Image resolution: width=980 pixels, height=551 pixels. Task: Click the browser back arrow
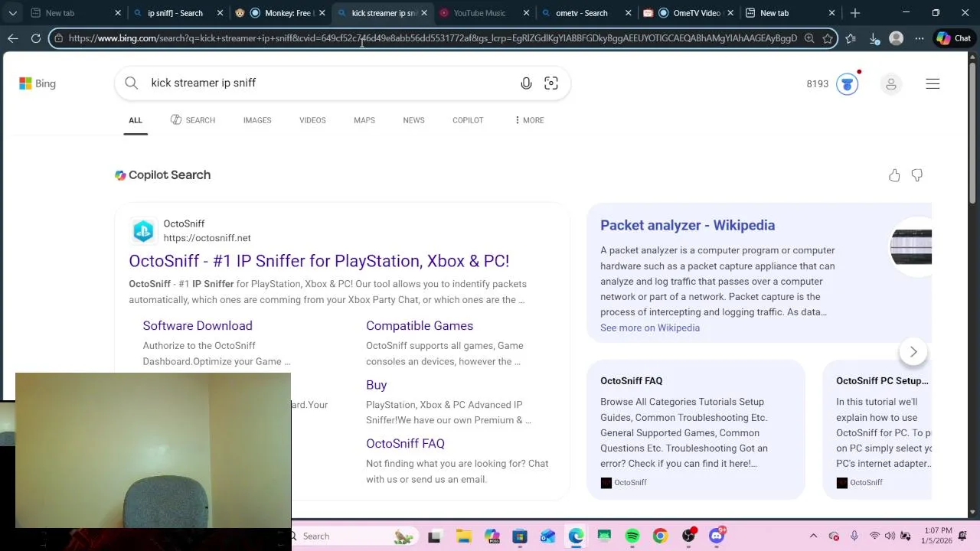pos(13,38)
